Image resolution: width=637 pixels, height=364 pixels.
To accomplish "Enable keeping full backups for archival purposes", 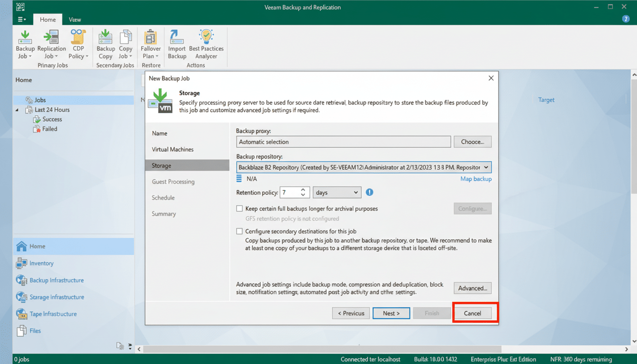I will [x=239, y=208].
